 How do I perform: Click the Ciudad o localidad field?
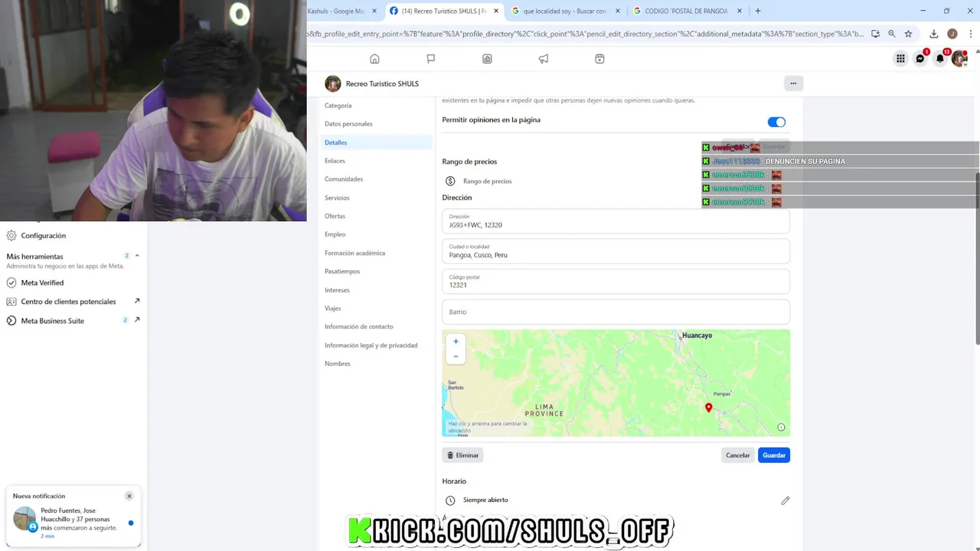[616, 251]
